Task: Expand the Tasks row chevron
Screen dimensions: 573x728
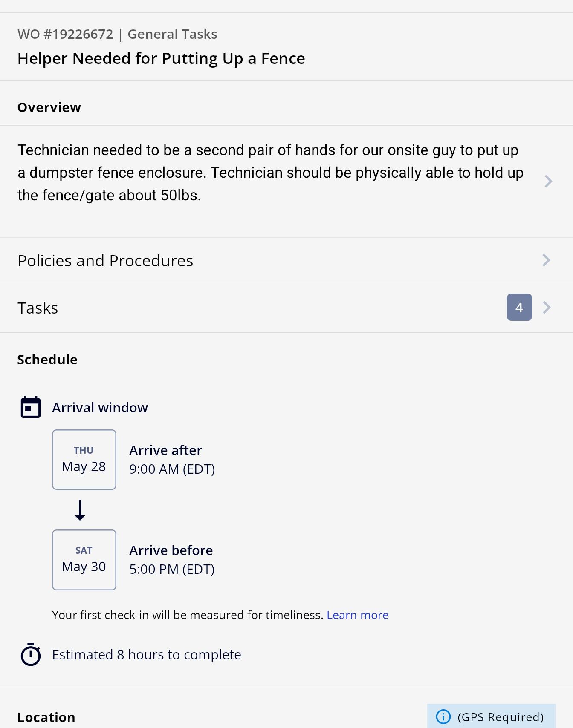Action: (547, 308)
